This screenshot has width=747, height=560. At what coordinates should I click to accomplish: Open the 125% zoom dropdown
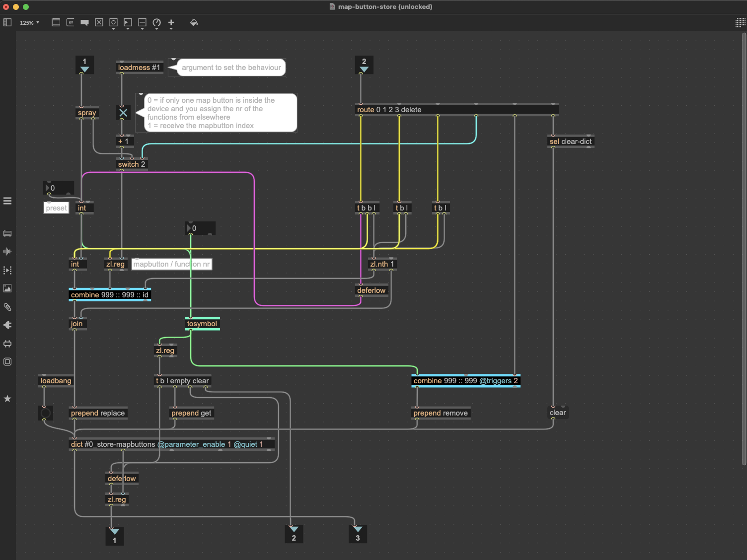[29, 23]
